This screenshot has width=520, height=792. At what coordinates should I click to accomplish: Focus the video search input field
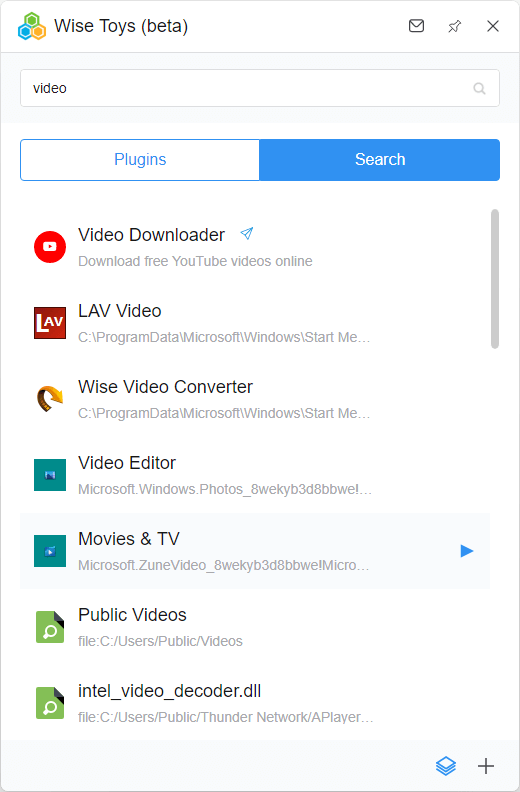(x=260, y=88)
